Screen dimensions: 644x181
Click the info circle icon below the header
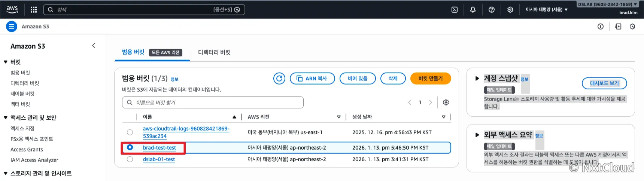point(601,27)
